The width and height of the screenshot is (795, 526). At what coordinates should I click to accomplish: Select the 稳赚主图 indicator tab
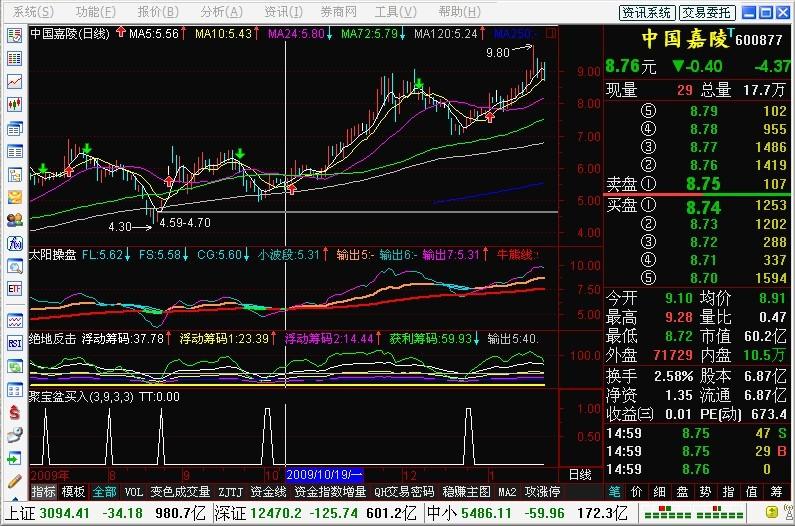(466, 492)
